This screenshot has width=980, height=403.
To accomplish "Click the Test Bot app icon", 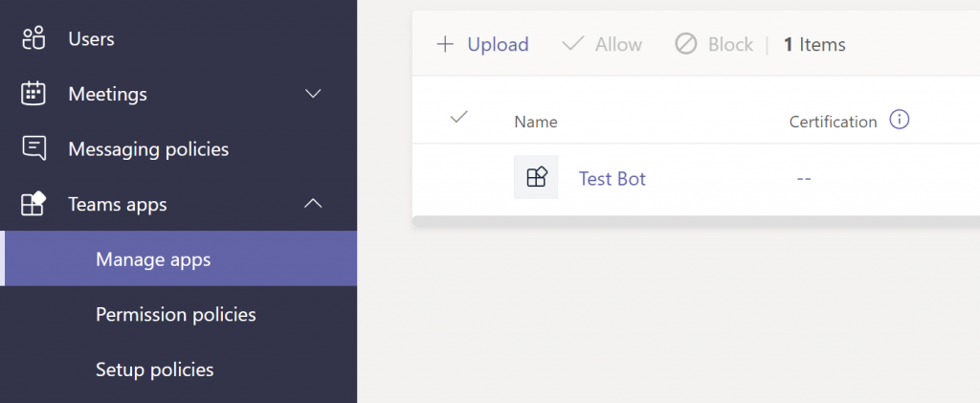I will pos(536,178).
